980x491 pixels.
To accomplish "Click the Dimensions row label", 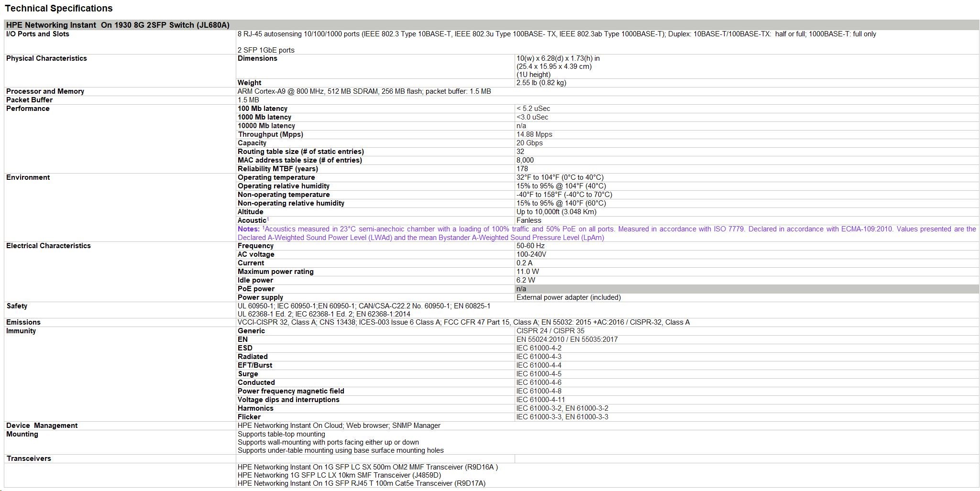I will click(257, 58).
